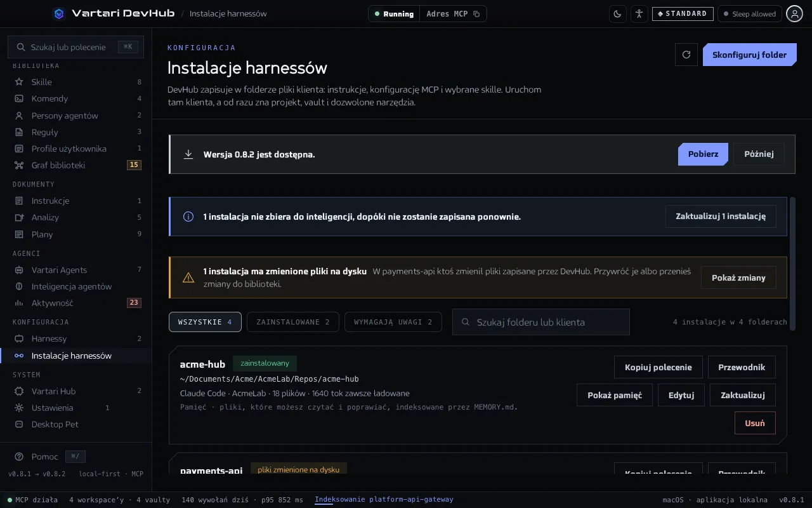Focus the Szukaj folderu lub klienta field

click(541, 322)
